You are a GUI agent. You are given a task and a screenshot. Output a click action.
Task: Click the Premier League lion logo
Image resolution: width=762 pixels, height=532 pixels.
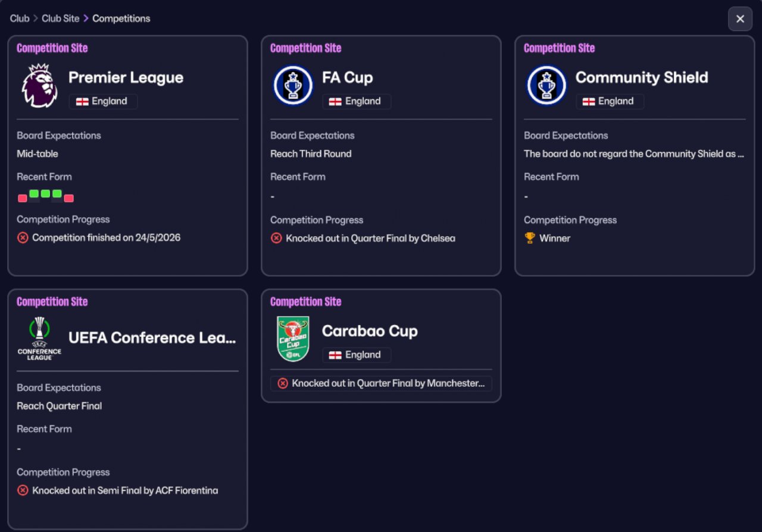click(39, 86)
